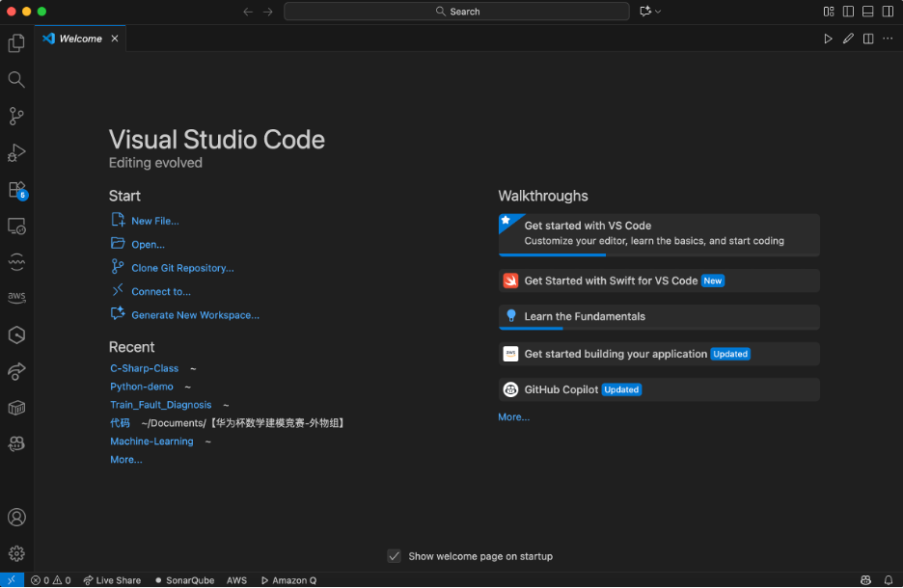Open errors and warnings count in status bar
The image size is (903, 588).
[51, 580]
